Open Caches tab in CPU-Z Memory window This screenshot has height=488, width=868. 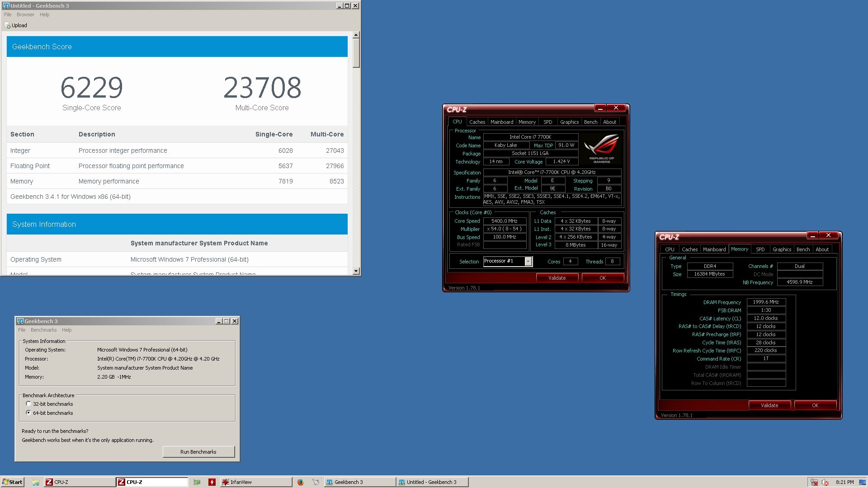pyautogui.click(x=689, y=249)
